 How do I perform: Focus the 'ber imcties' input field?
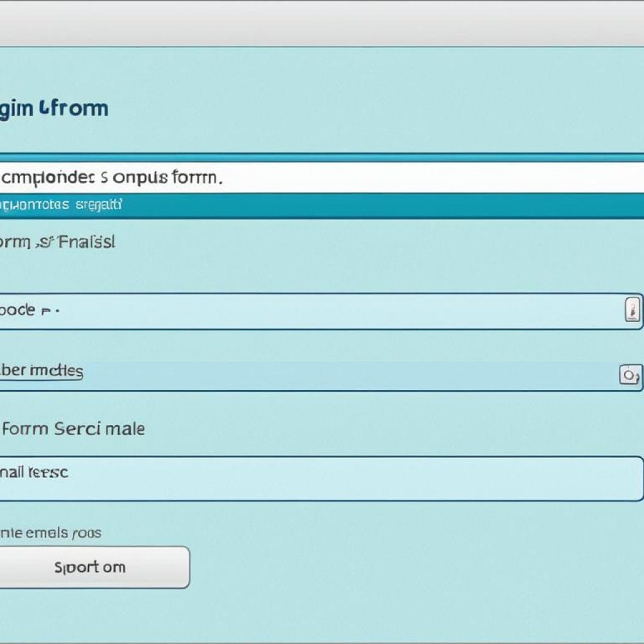pyautogui.click(x=314, y=375)
